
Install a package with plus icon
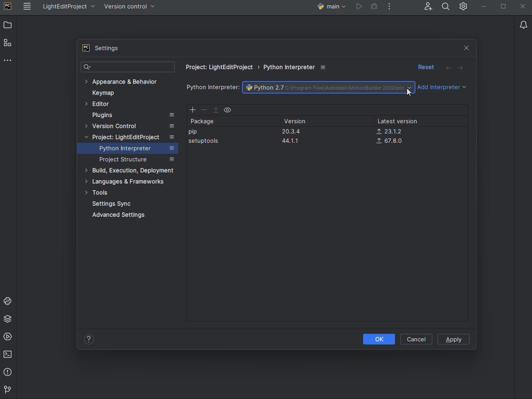click(x=192, y=110)
